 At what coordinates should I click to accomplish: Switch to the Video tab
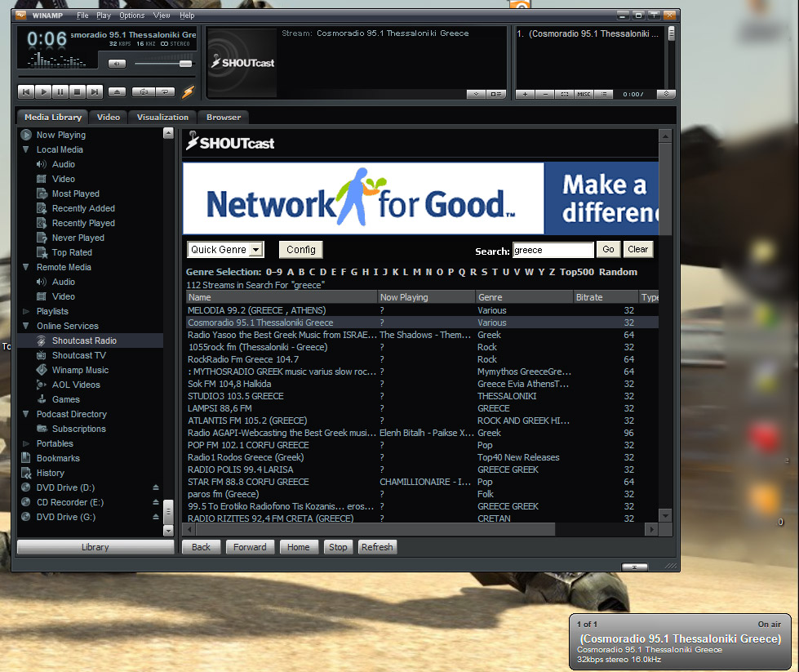click(x=108, y=118)
